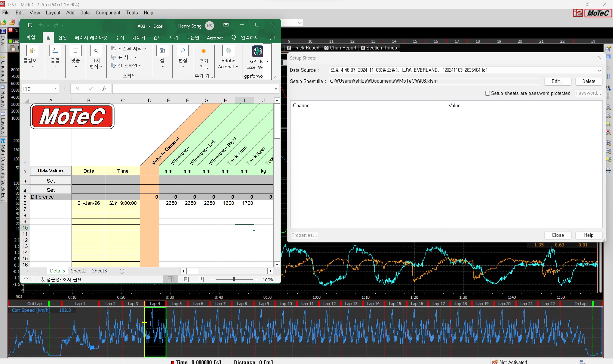Zoom out Excel with minus button

pos(212,279)
